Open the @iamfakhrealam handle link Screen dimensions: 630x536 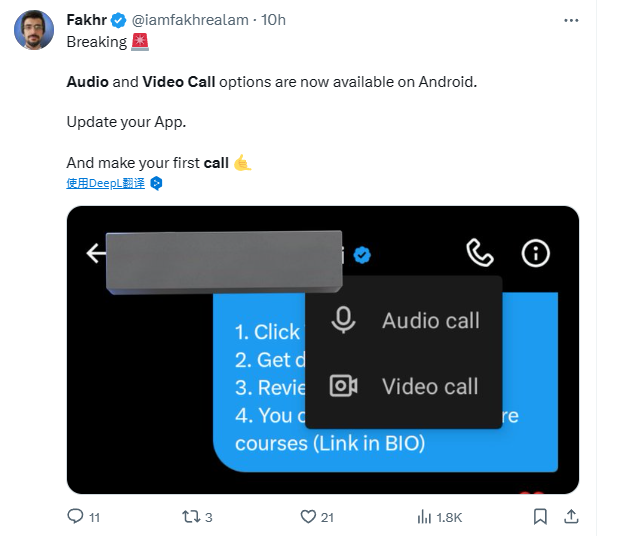[193, 20]
